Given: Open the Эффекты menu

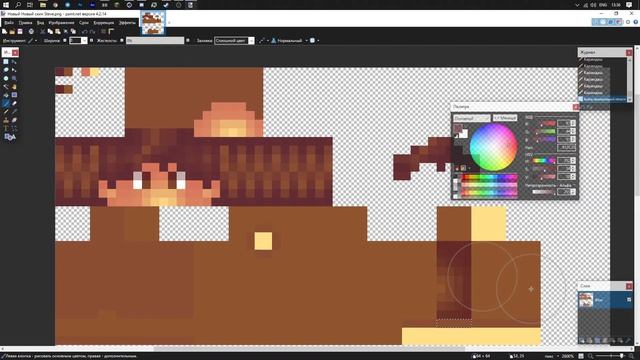Looking at the screenshot, I should [x=127, y=23].
